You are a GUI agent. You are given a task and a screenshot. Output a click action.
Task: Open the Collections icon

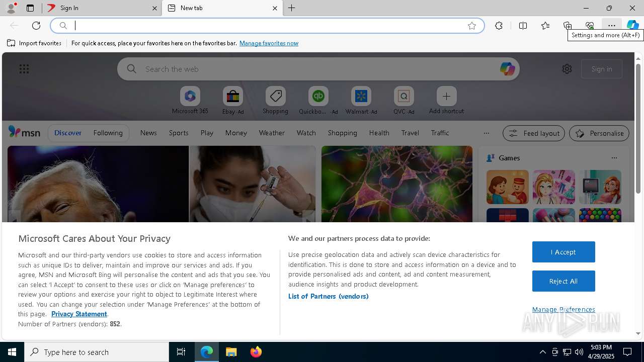(568, 26)
